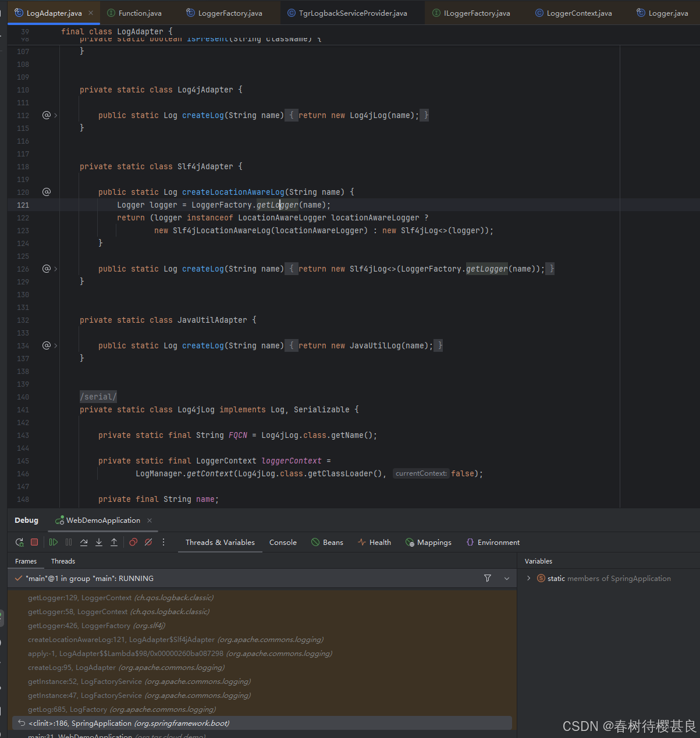Close the WebDemoApplication debug tab

point(150,520)
